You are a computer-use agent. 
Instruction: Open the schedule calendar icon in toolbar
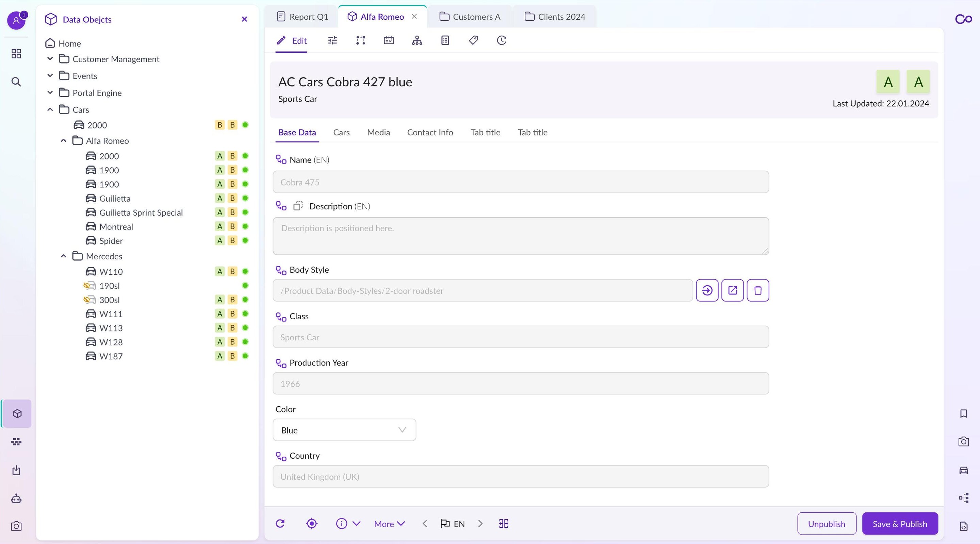click(x=389, y=40)
